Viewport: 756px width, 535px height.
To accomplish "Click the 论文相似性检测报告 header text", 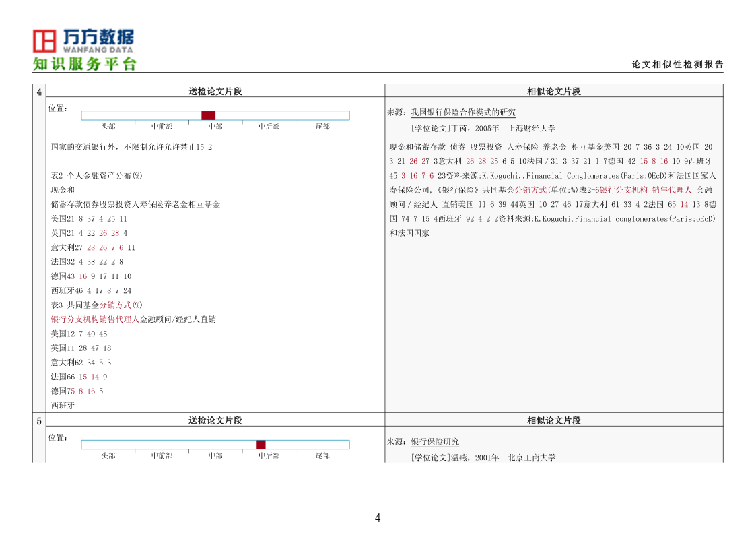I will coord(677,64).
